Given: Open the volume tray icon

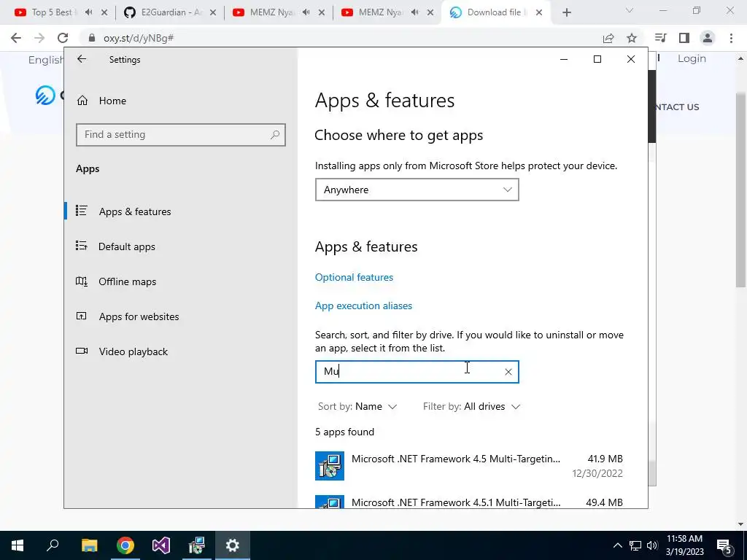Looking at the screenshot, I should tap(652, 545).
